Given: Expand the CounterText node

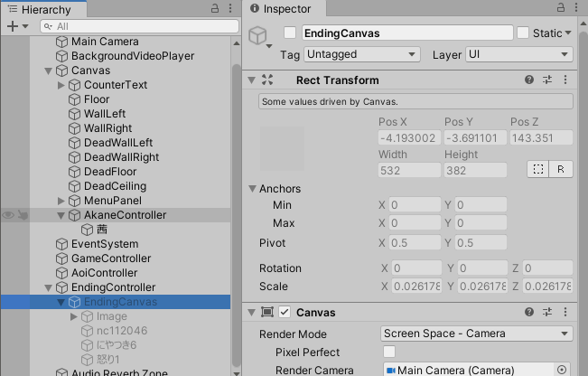Looking at the screenshot, I should [x=61, y=85].
